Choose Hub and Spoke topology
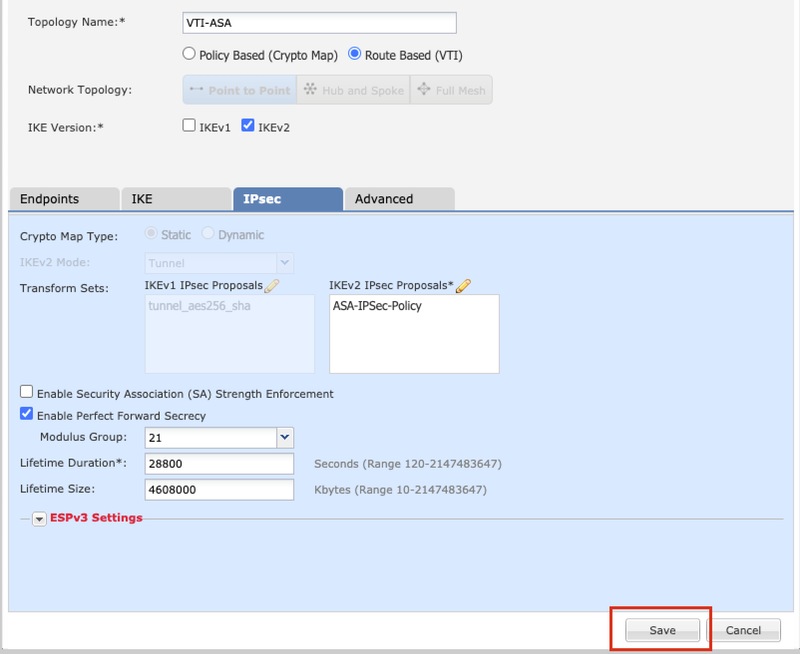This screenshot has width=800, height=654. pyautogui.click(x=354, y=90)
